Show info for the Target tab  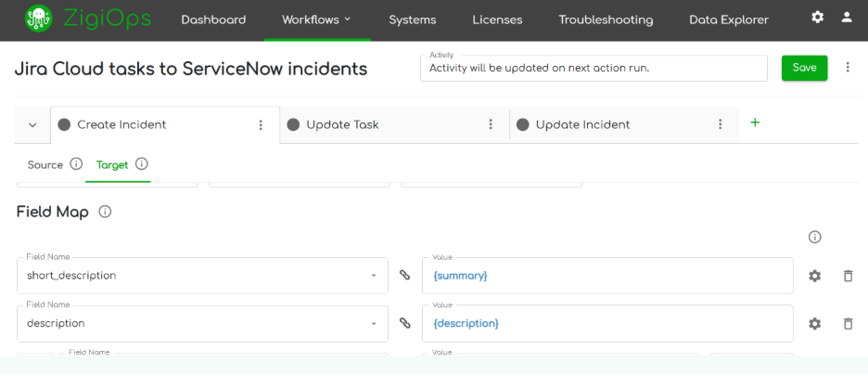click(142, 164)
